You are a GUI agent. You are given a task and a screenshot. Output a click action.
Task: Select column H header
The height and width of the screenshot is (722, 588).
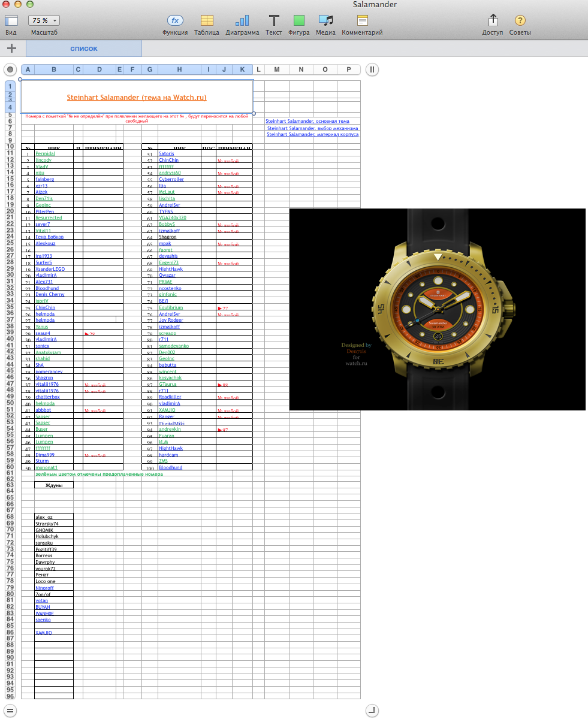(179, 70)
